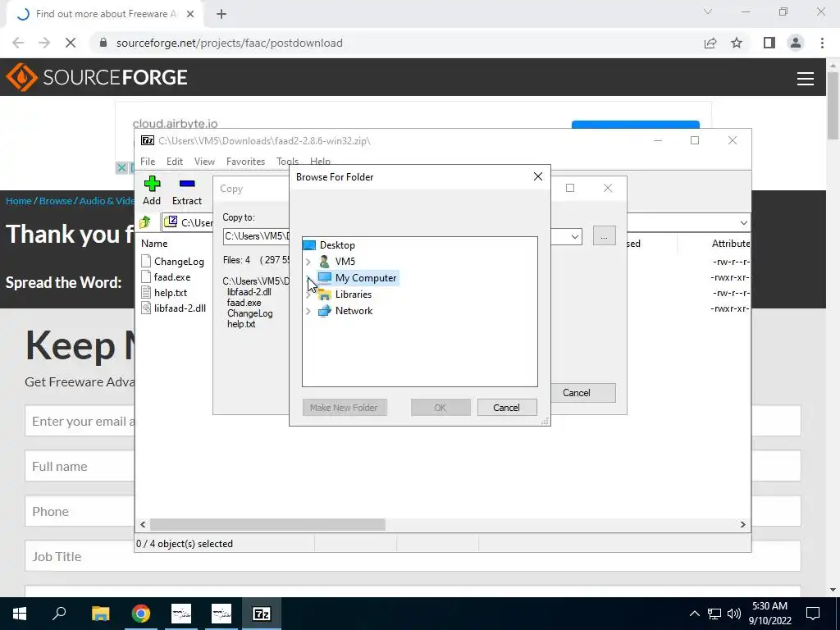Viewport: 840px width, 630px height.
Task: Open the Chrome tab search chevron
Action: pyautogui.click(x=708, y=11)
